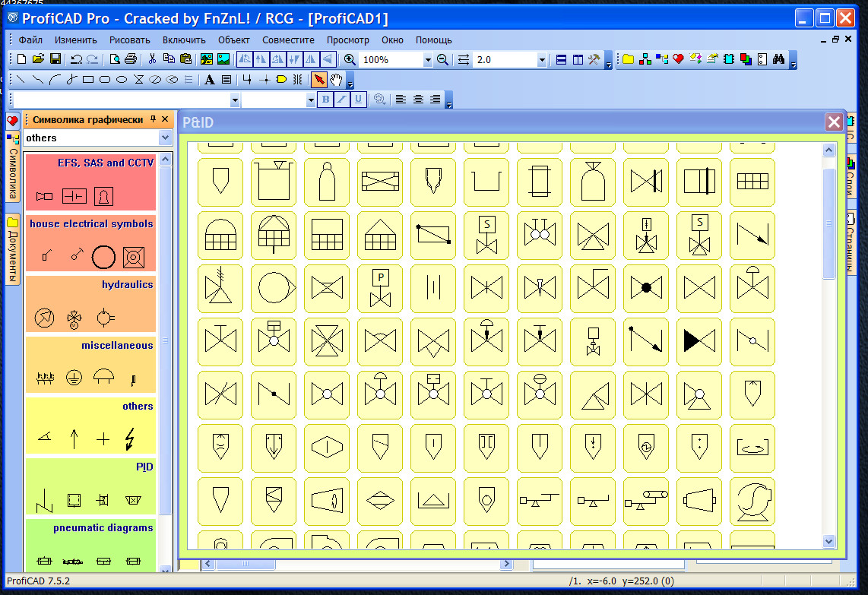The image size is (868, 595).
Task: Click the binoculars find icon
Action: pyautogui.click(x=778, y=59)
